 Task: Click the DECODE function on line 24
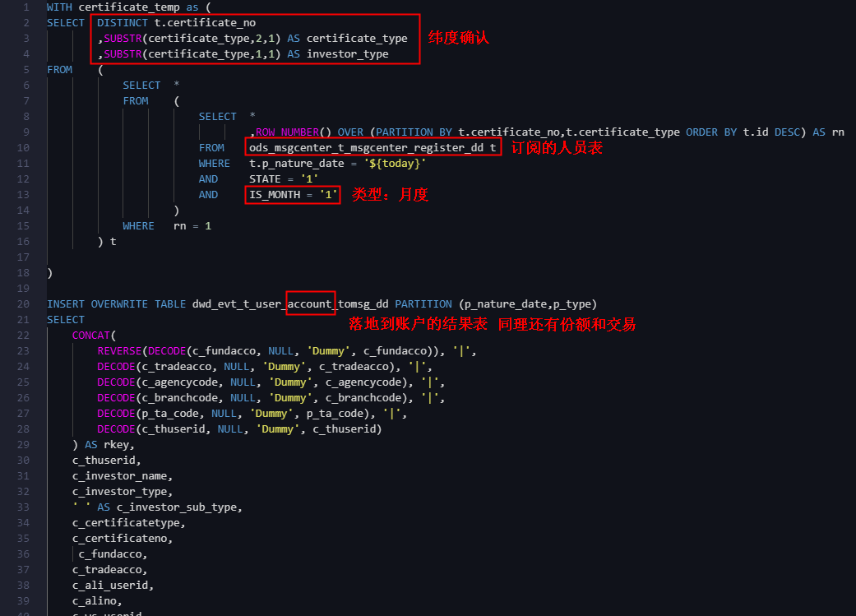click(x=115, y=366)
